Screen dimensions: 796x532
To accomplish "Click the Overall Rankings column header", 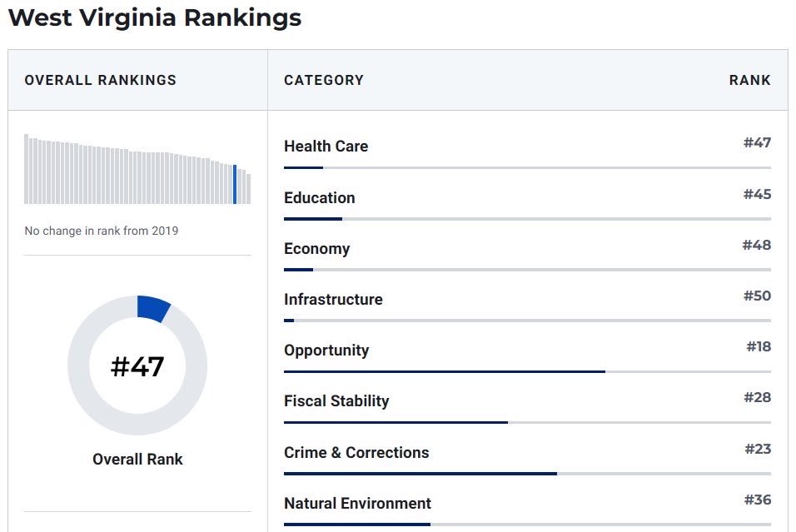I will tap(101, 81).
